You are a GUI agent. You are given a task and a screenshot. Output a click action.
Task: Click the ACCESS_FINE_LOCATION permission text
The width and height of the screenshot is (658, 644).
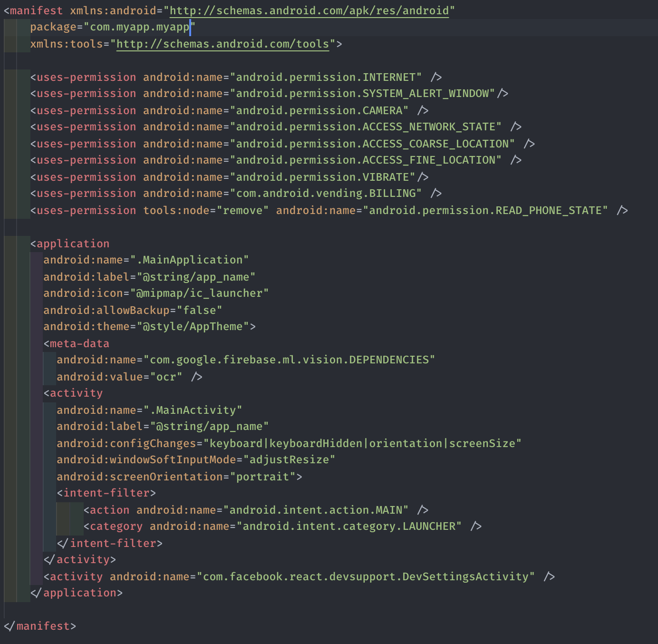[366, 160]
